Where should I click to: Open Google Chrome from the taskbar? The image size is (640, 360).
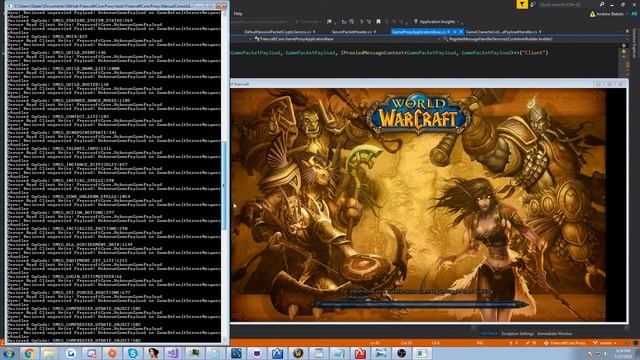[29, 353]
